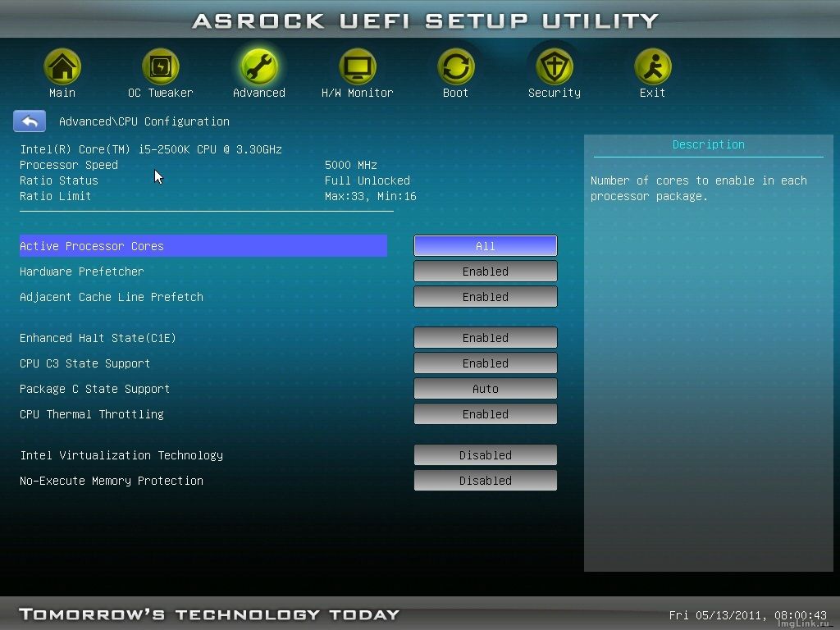Viewport: 840px width, 630px height.
Task: Open the Security tab label
Action: pos(554,93)
